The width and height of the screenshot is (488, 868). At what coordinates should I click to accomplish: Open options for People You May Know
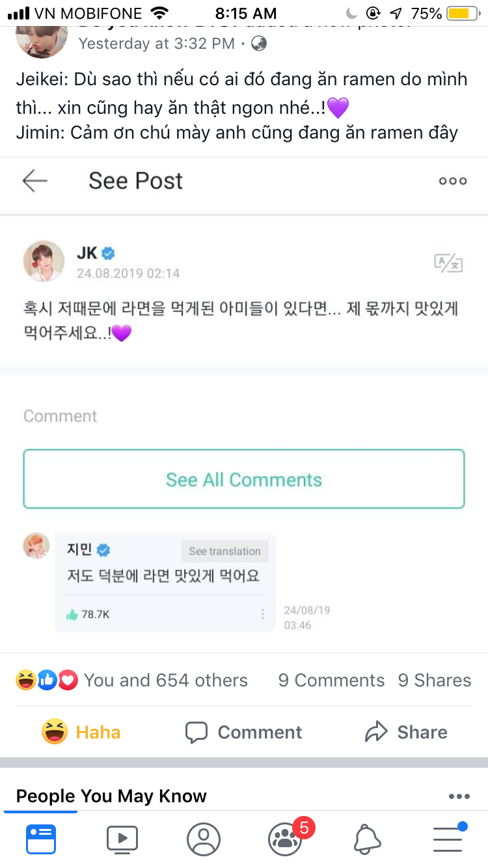459,796
